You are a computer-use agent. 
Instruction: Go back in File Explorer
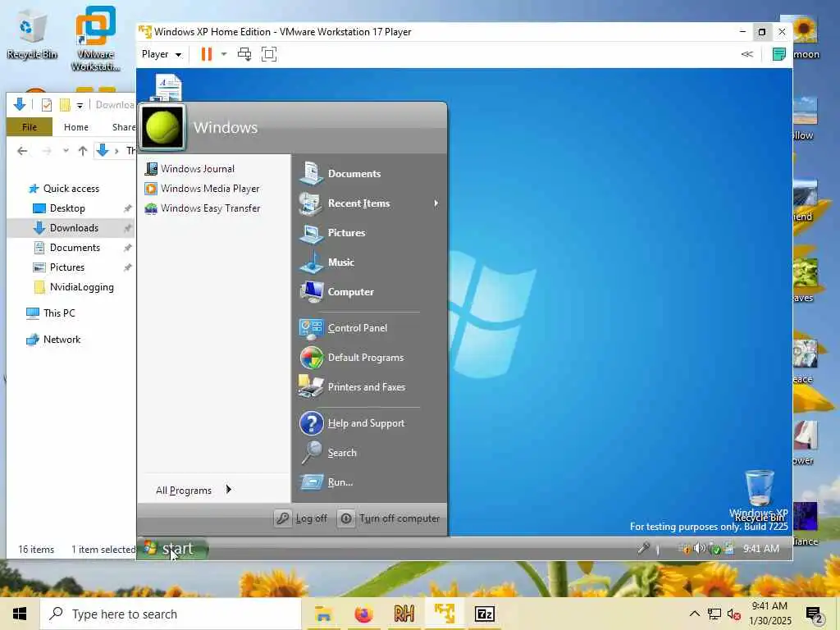22,151
